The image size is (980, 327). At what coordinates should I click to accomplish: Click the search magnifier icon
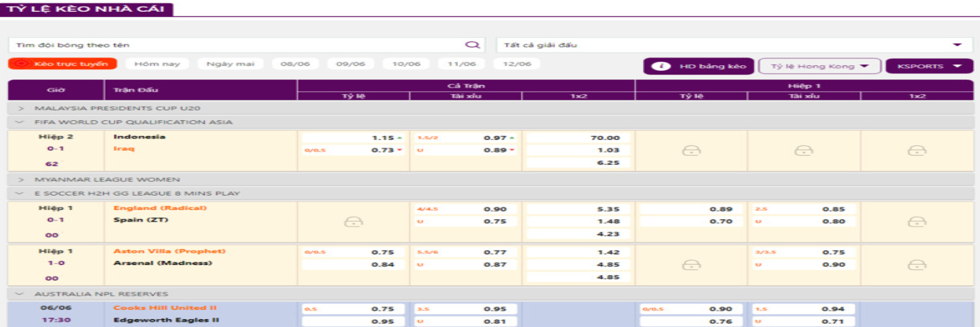(x=471, y=45)
